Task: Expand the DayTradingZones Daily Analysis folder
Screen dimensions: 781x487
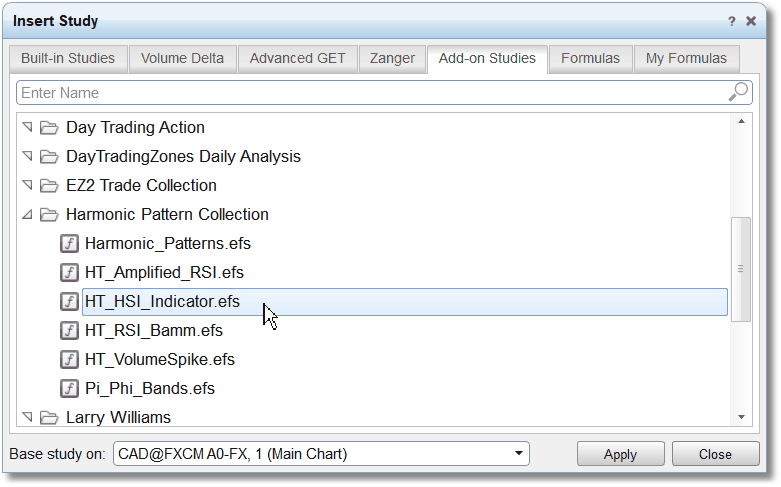Action: pos(27,156)
